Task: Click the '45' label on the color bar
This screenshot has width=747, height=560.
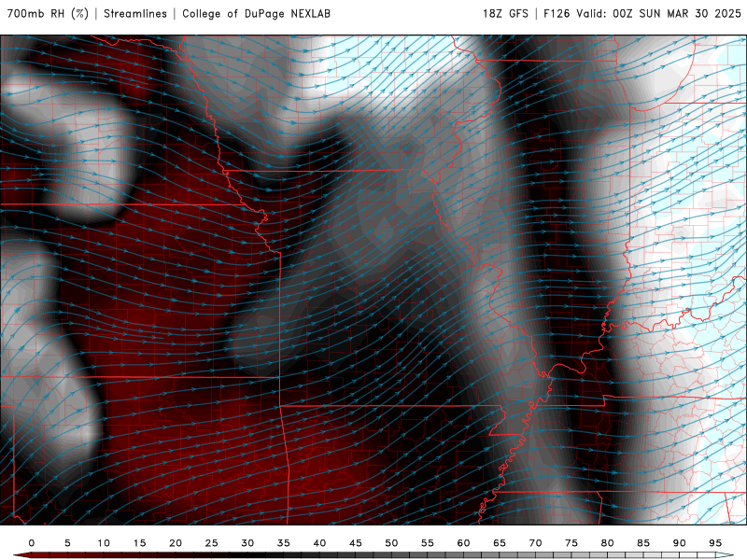Action: coord(356,543)
